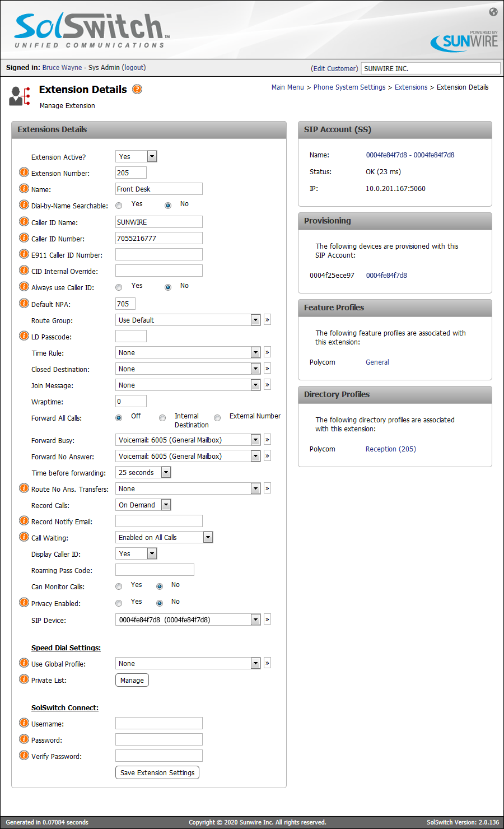Open the Record Calls dropdown

point(143,505)
